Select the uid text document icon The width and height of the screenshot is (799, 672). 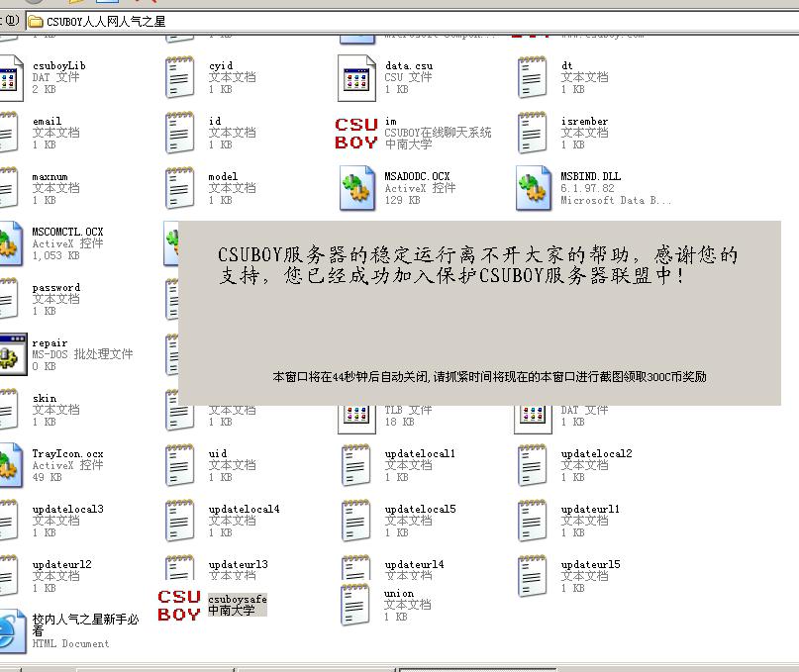[179, 465]
